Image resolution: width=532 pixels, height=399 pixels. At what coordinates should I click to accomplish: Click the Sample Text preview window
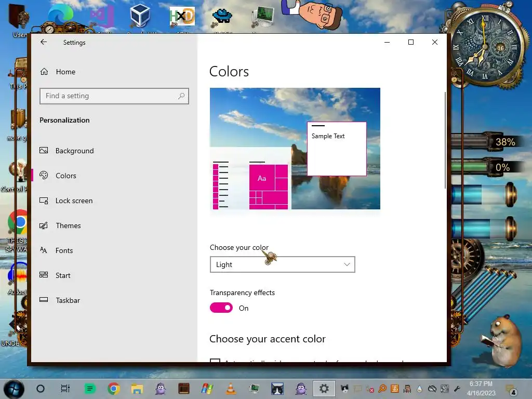coord(337,149)
